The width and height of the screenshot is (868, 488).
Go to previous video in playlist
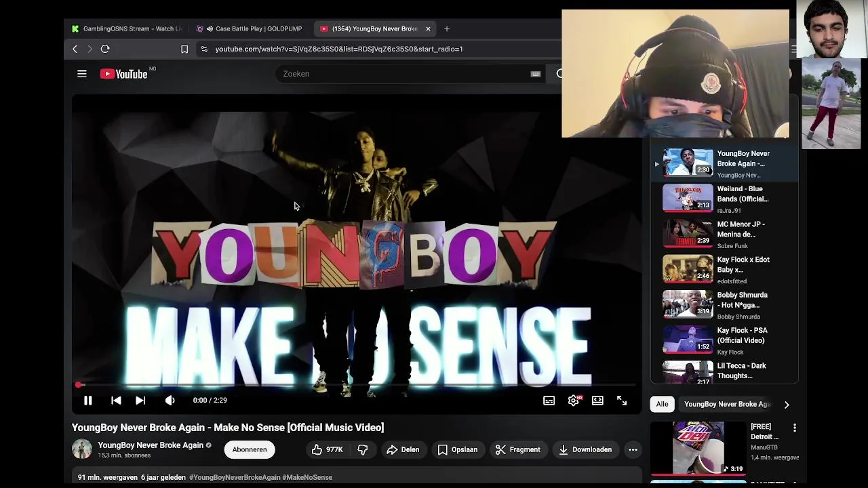116,401
